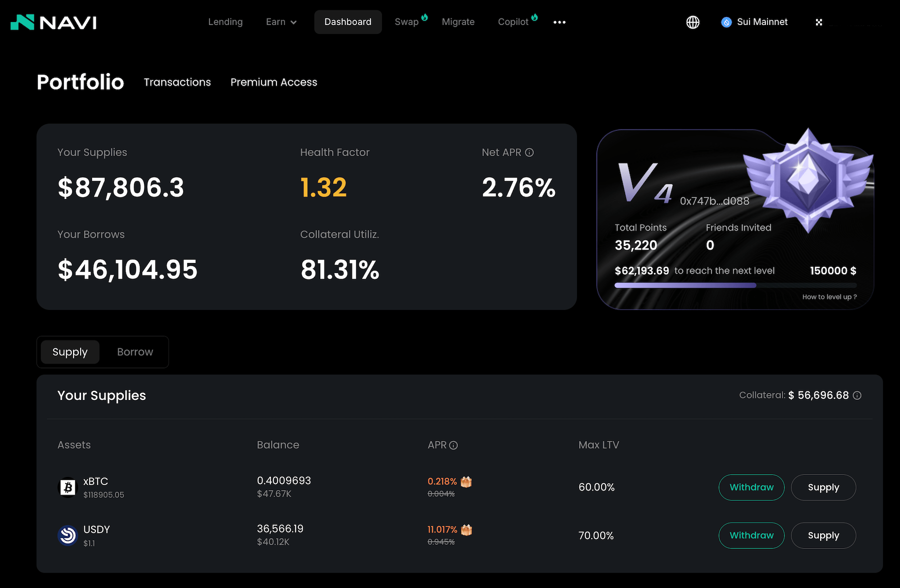Withdraw from the xBTC supply
This screenshot has width=900, height=588.
(x=751, y=487)
